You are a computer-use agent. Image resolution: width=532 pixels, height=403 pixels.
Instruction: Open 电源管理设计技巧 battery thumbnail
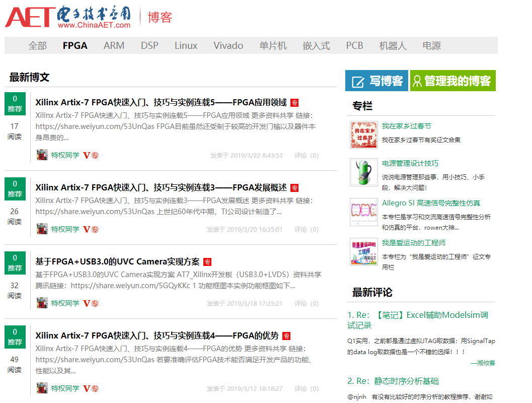pyautogui.click(x=364, y=172)
